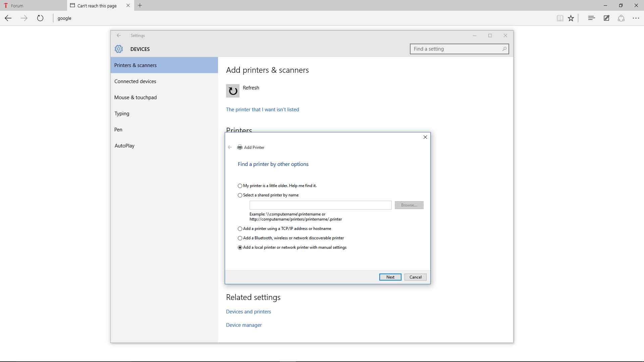
Task: Select 'Add a printer using TCP/IP address' option
Action: pos(240,229)
